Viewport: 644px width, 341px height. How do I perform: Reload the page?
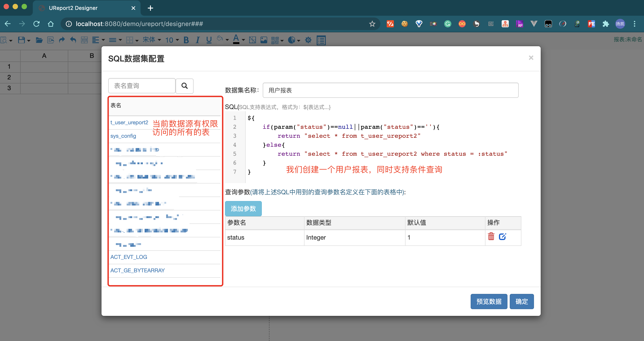[37, 24]
